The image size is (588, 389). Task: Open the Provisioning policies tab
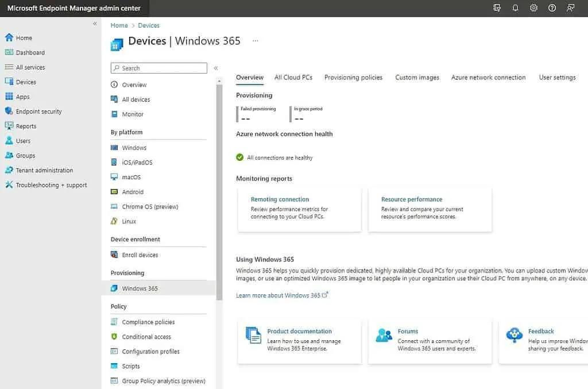click(x=353, y=77)
